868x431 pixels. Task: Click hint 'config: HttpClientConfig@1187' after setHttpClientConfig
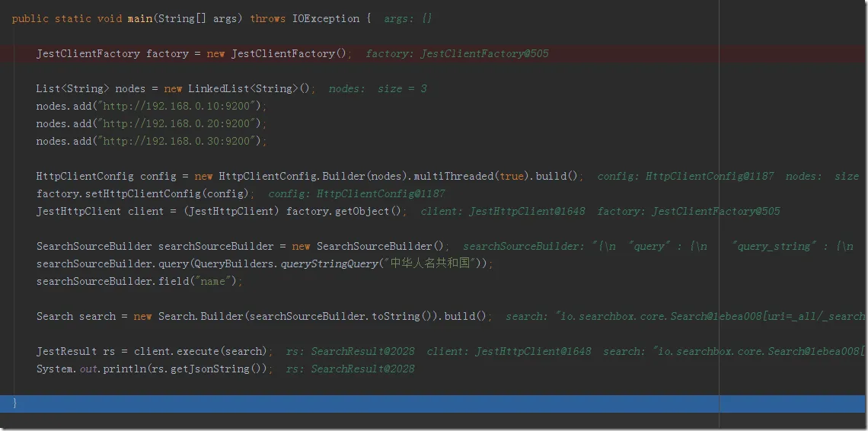356,194
